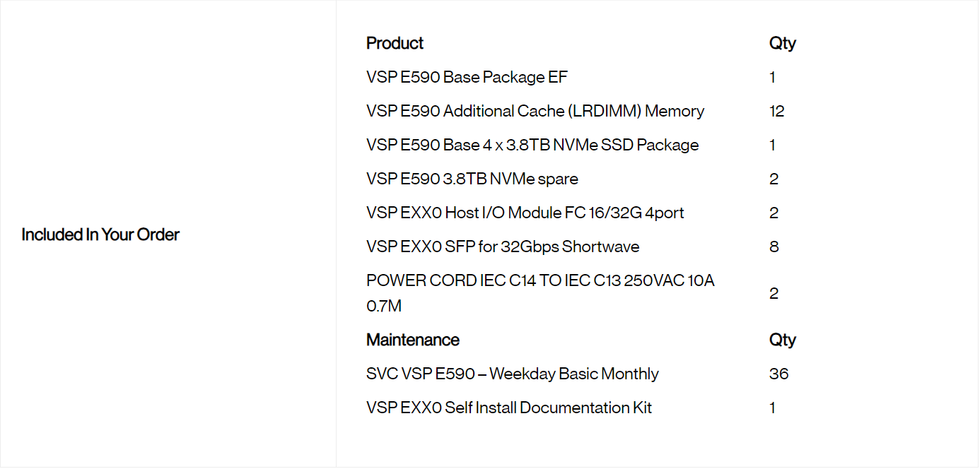Click the Host I/O Module FC 16/32G 4port item
The image size is (980, 469).
(x=525, y=213)
